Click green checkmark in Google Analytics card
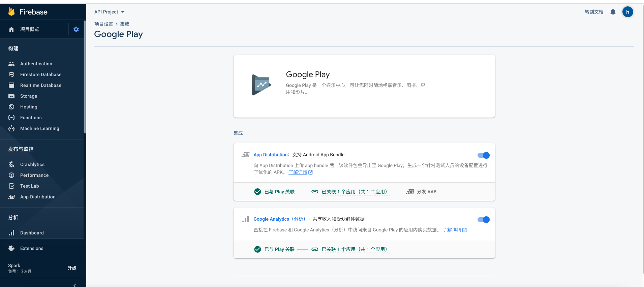The width and height of the screenshot is (644, 287). pos(257,249)
